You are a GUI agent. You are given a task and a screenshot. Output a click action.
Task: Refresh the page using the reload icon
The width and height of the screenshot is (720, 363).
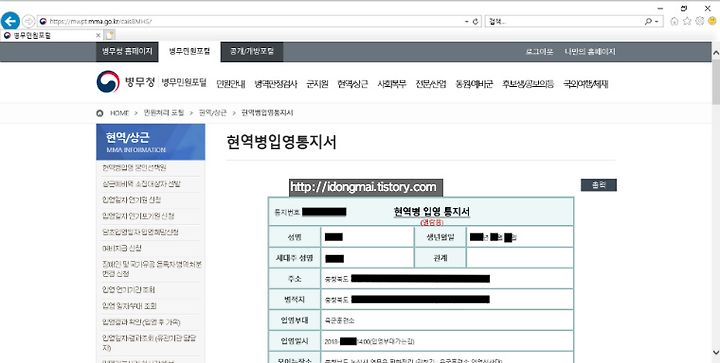tap(476, 22)
